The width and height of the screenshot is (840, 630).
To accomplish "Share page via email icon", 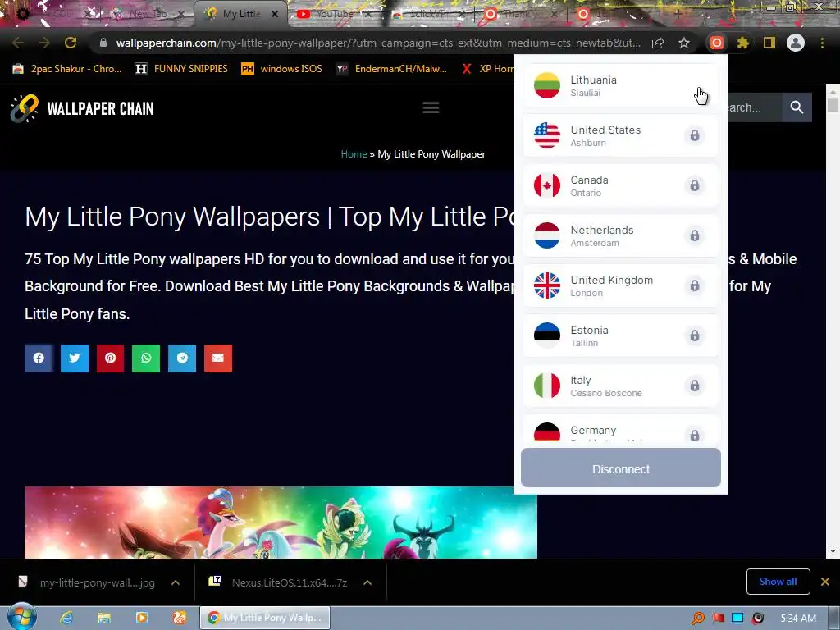I will pyautogui.click(x=218, y=358).
